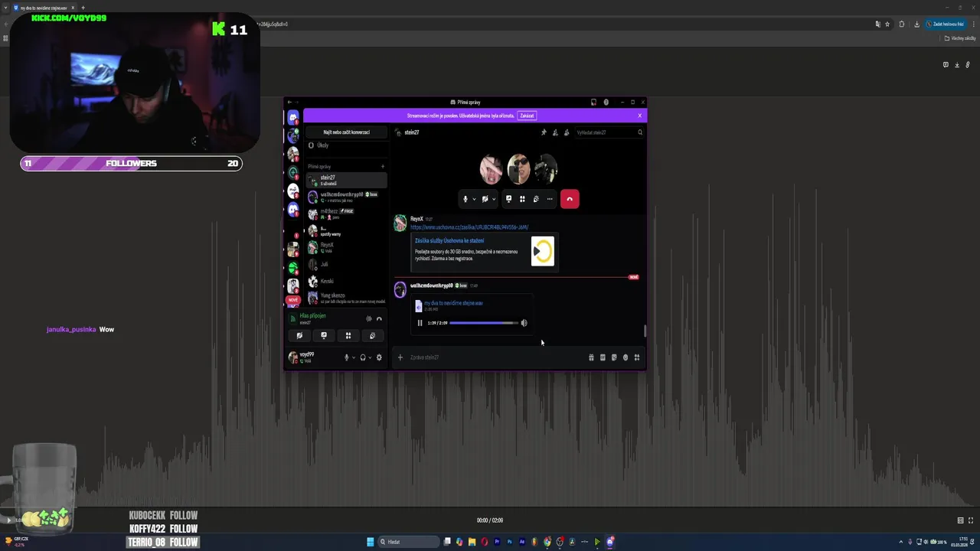This screenshot has width=980, height=551.
Task: Open sticker picker in message bar
Action: click(x=614, y=357)
